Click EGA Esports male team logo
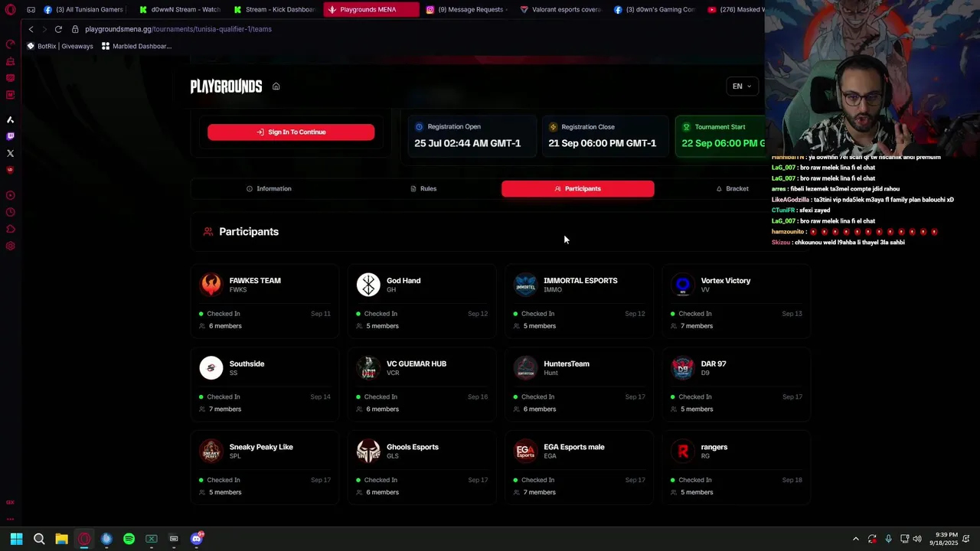Screen dimensions: 980x551 click(525, 452)
